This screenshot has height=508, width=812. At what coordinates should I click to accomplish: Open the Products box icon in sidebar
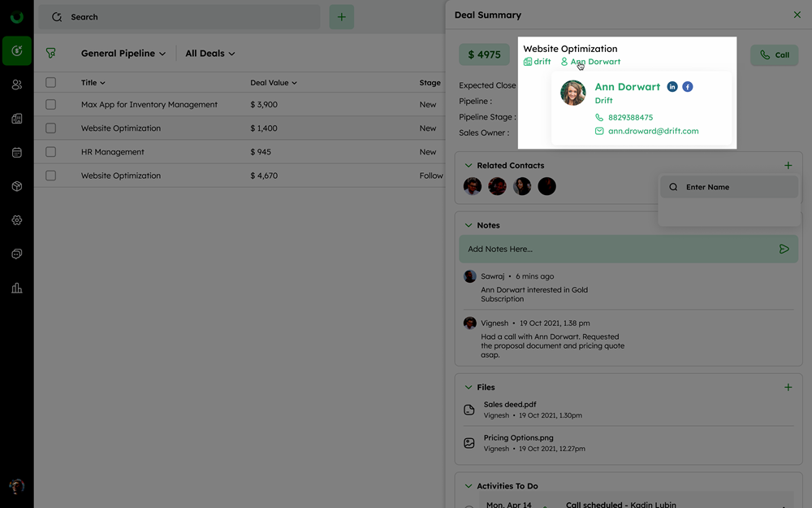16,186
